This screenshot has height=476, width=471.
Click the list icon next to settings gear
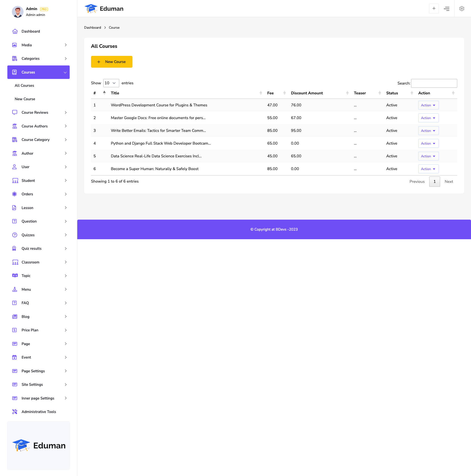click(447, 9)
